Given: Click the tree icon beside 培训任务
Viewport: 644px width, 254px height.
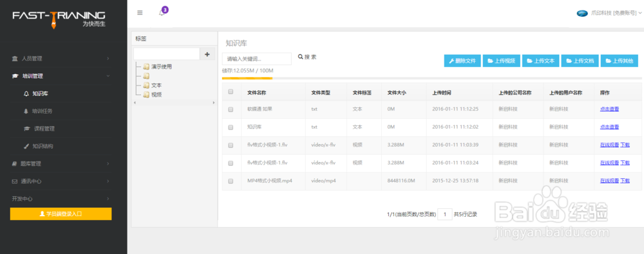Looking at the screenshot, I should point(26,111).
